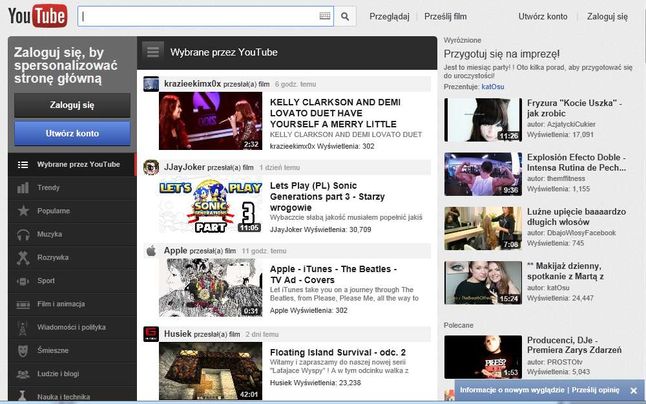
Task: Click the Ludzie i blogi people icon
Action: (x=23, y=374)
